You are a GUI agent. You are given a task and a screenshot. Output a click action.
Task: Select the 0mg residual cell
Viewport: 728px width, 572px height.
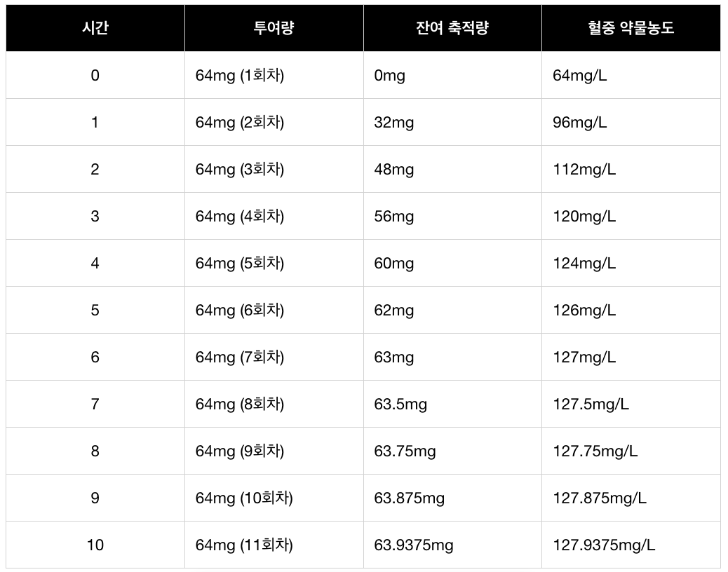(x=390, y=75)
